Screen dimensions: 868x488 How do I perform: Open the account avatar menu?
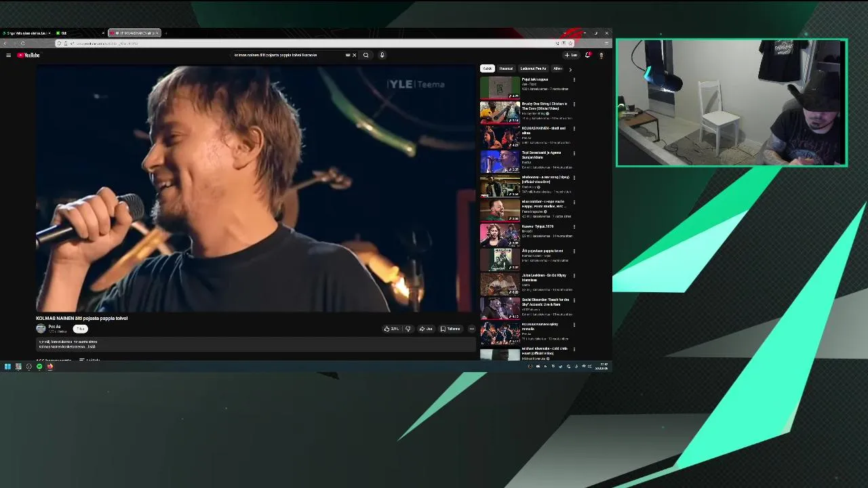(601, 55)
